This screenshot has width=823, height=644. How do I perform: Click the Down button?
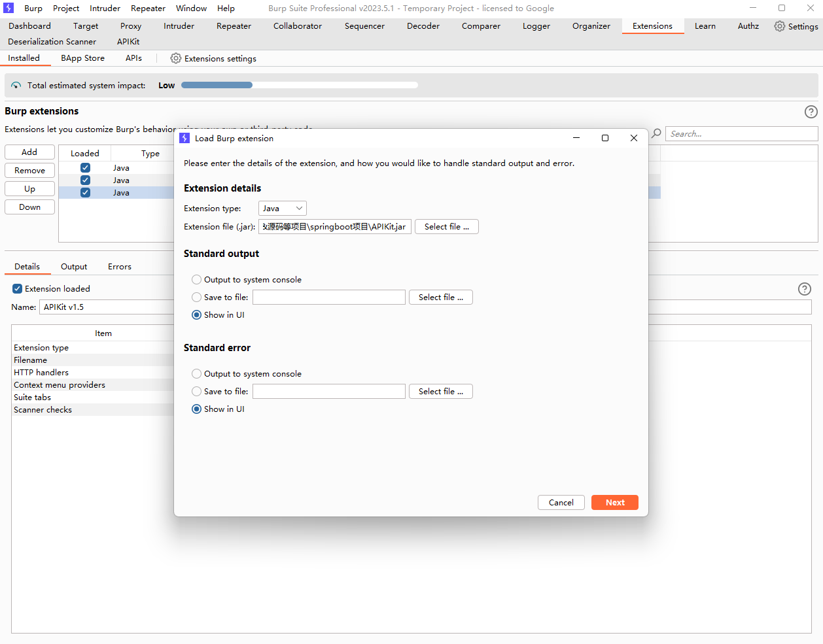[29, 207]
